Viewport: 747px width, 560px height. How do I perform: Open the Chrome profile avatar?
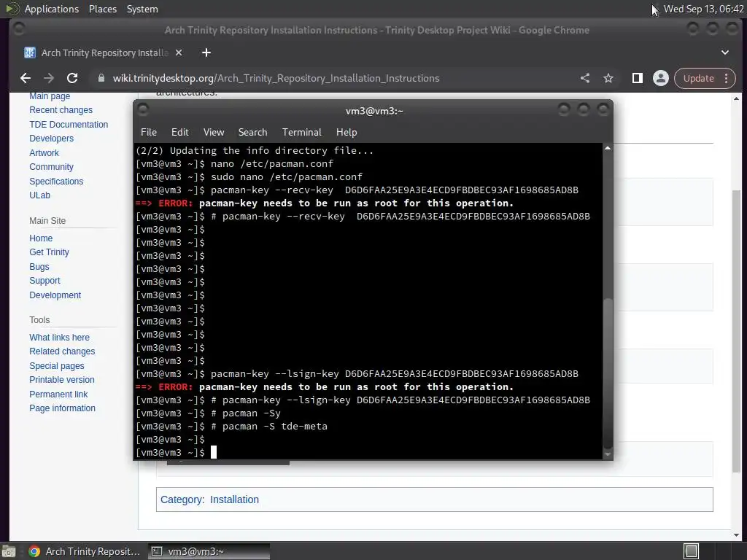coord(661,78)
